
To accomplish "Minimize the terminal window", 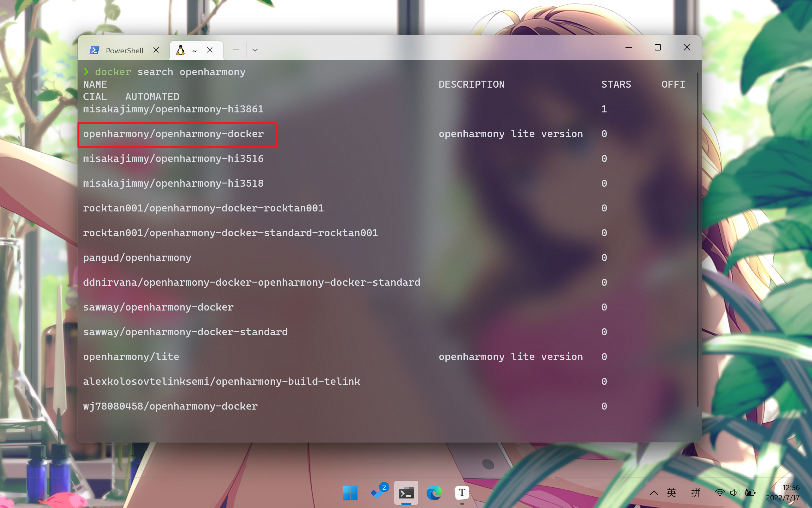I will (628, 48).
